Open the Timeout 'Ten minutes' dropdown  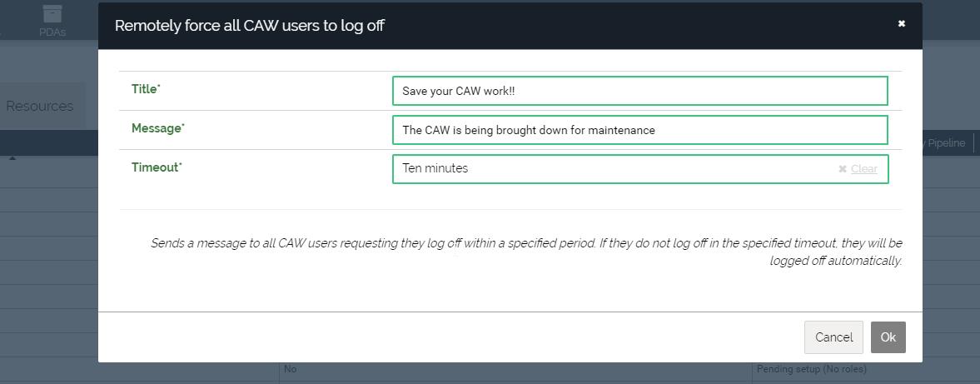(616, 168)
